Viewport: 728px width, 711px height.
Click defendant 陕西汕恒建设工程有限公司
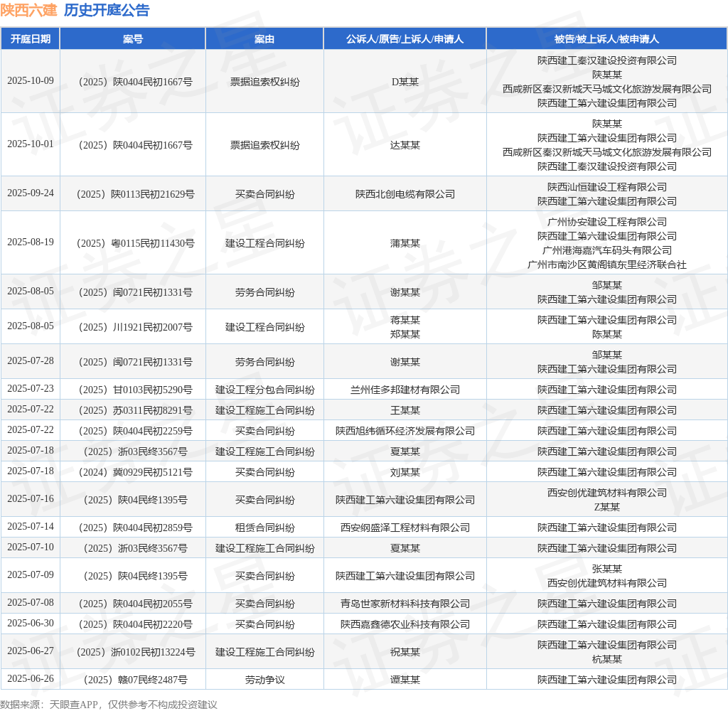coord(607,187)
